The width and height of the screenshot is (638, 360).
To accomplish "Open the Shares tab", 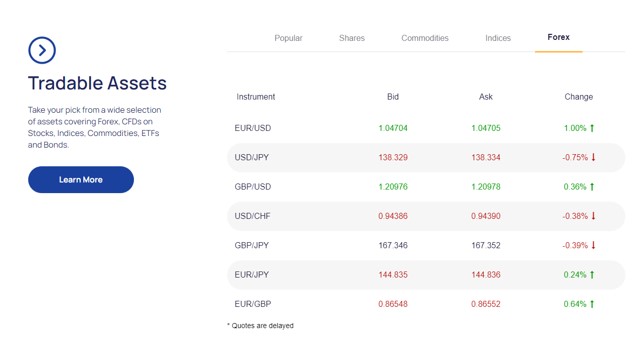I will pyautogui.click(x=352, y=38).
